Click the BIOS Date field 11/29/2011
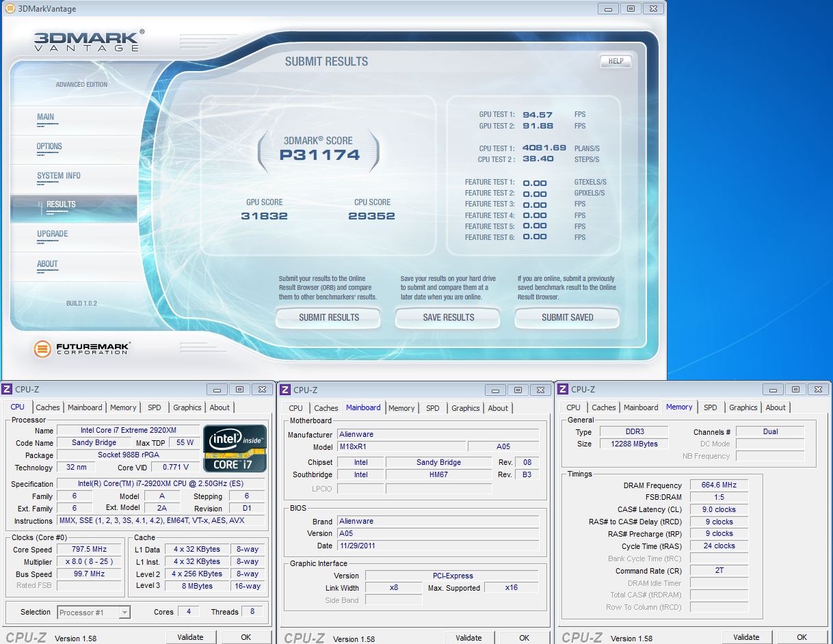The height and width of the screenshot is (644, 833). (438, 546)
